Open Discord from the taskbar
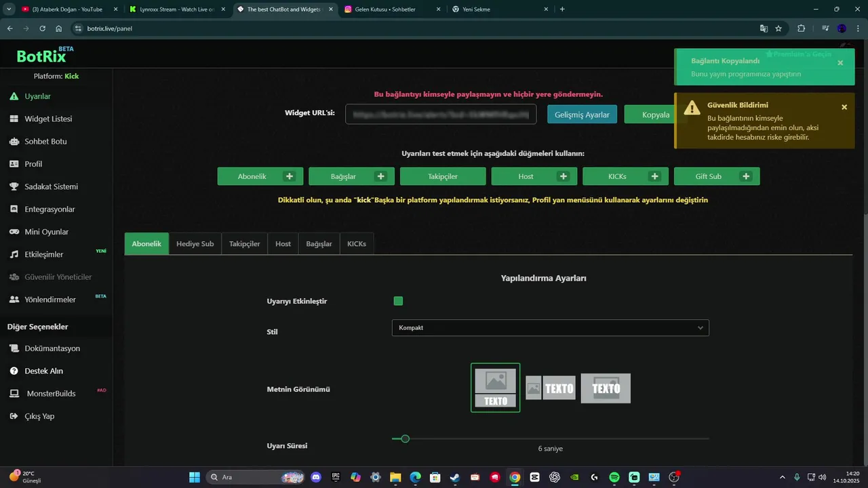This screenshot has height=488, width=868. [x=315, y=477]
